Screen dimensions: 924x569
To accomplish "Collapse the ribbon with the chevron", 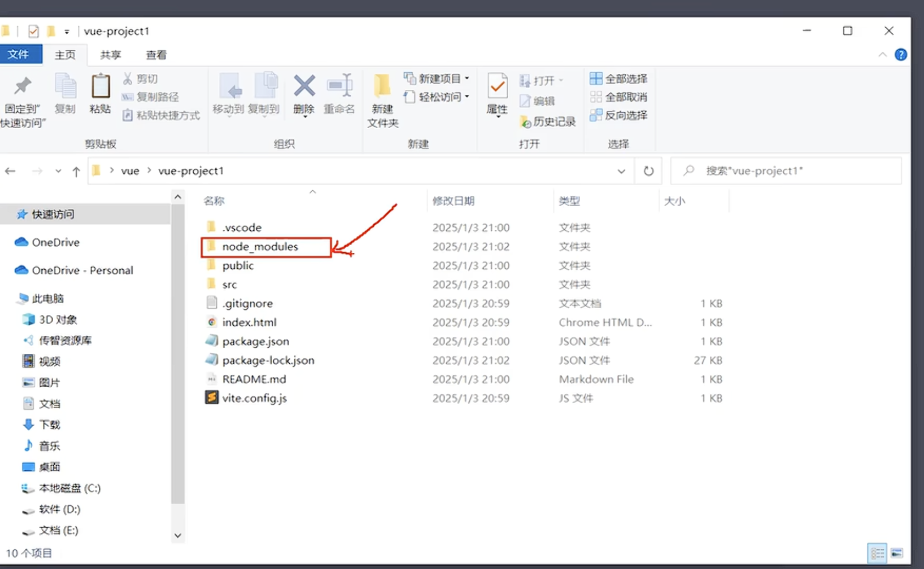I will tap(882, 55).
